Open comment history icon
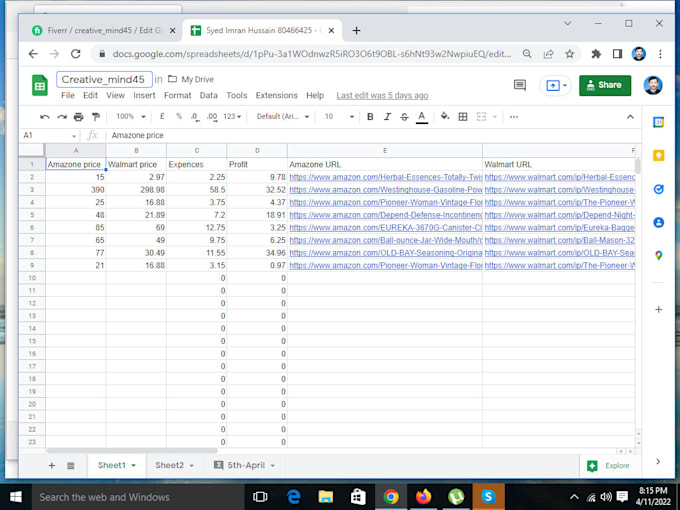The image size is (680, 510). click(x=520, y=85)
